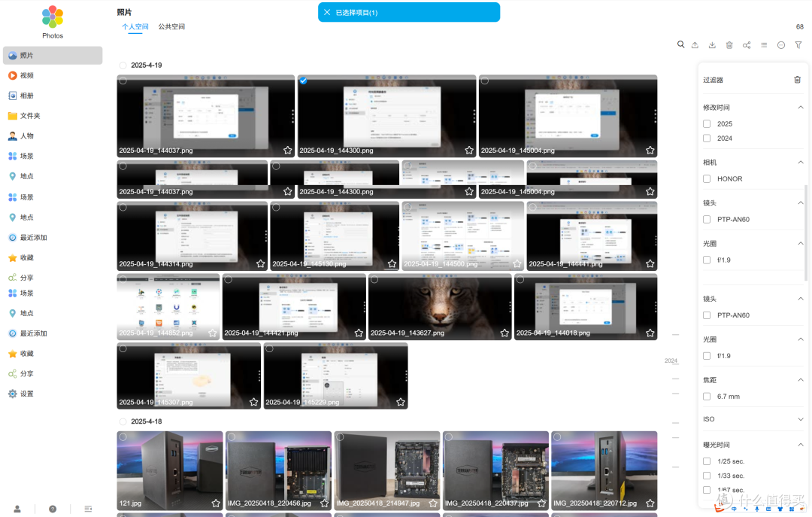The image size is (812, 517).
Task: Open 文件夹 in the sidebar
Action: point(53,116)
